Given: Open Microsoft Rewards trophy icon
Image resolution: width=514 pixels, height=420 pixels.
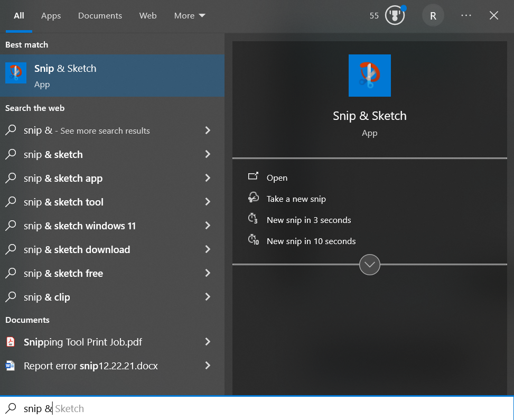Looking at the screenshot, I should (395, 15).
